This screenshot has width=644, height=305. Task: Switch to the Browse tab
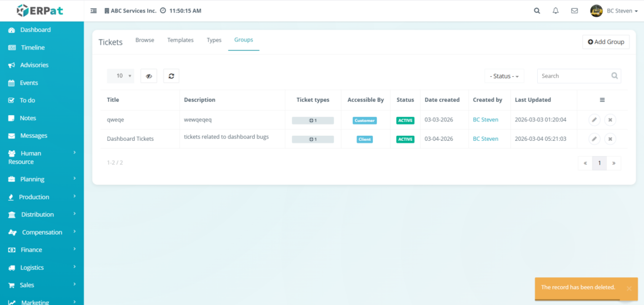click(x=145, y=40)
